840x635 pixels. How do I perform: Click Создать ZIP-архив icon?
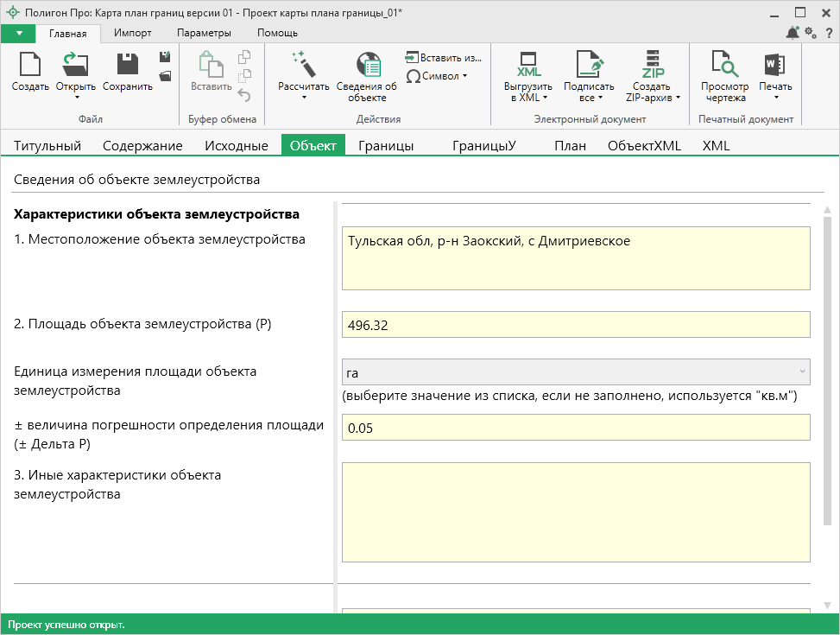tap(652, 66)
